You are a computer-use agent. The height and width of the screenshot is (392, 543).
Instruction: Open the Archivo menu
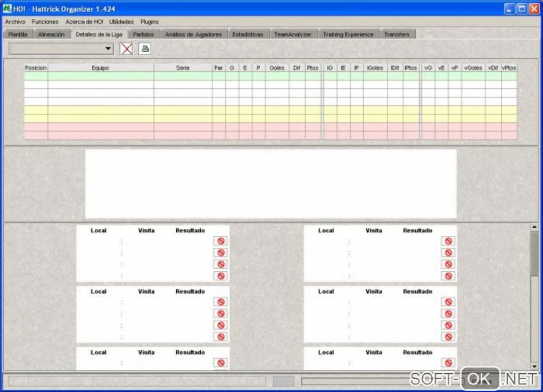point(15,22)
